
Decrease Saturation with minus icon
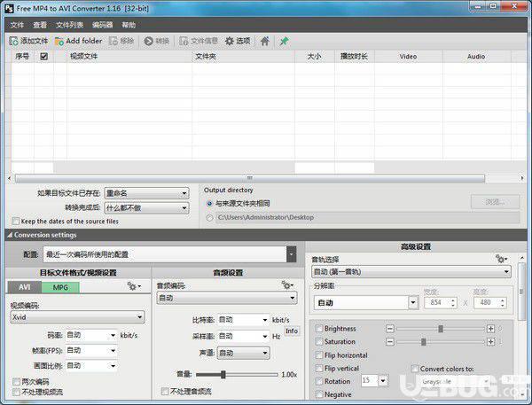pyautogui.click(x=390, y=341)
